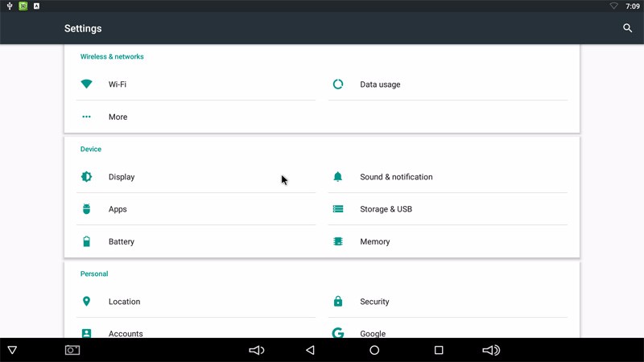
Task: Open Recent apps square button
Action: [x=439, y=350]
